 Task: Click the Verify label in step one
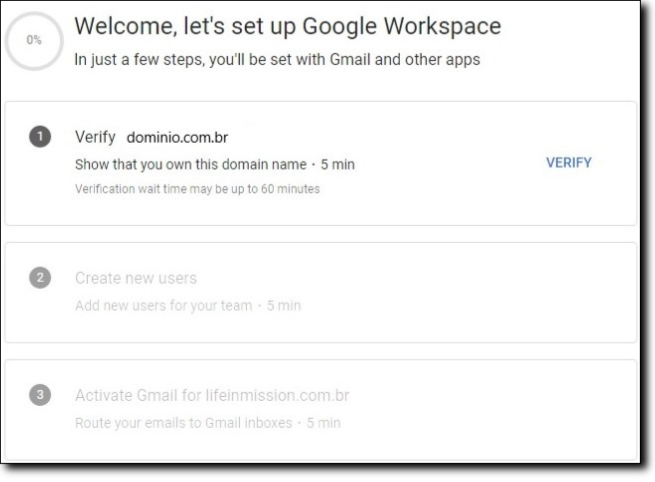click(95, 137)
